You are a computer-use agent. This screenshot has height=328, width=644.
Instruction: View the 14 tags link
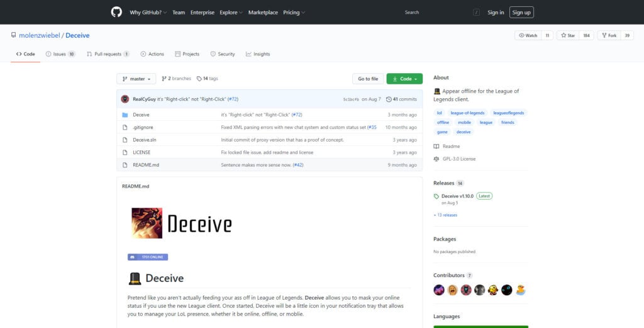pos(207,79)
